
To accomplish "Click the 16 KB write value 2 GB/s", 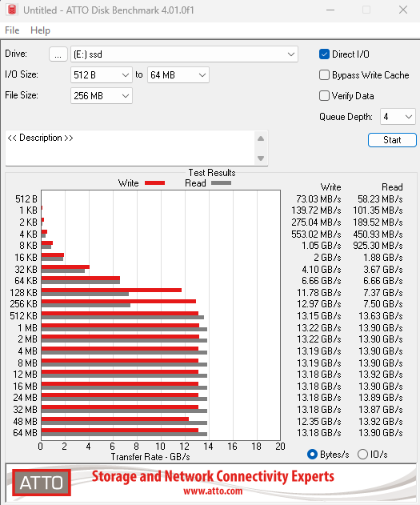I will (327, 258).
